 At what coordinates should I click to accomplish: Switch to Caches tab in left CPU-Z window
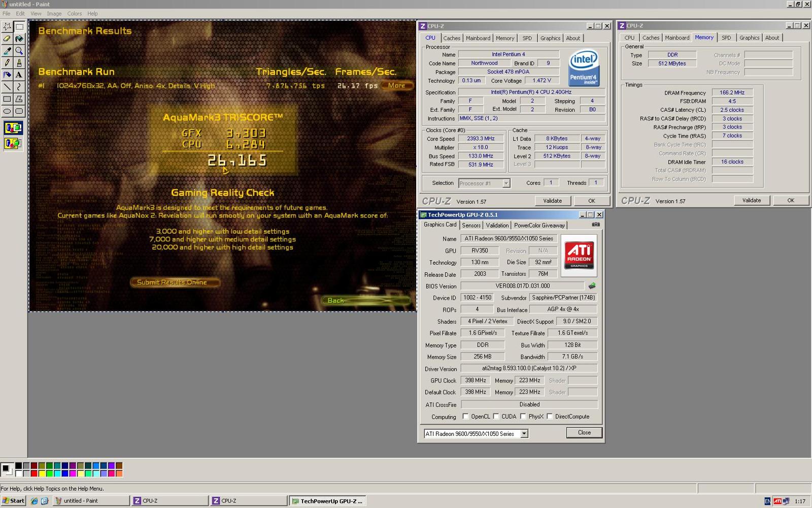pos(452,38)
